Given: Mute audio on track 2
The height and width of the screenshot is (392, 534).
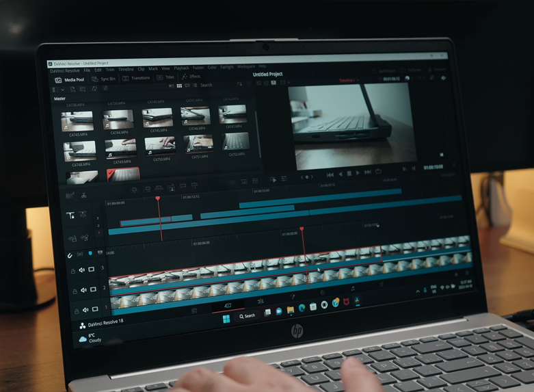Looking at the screenshot, I should click(x=84, y=291).
